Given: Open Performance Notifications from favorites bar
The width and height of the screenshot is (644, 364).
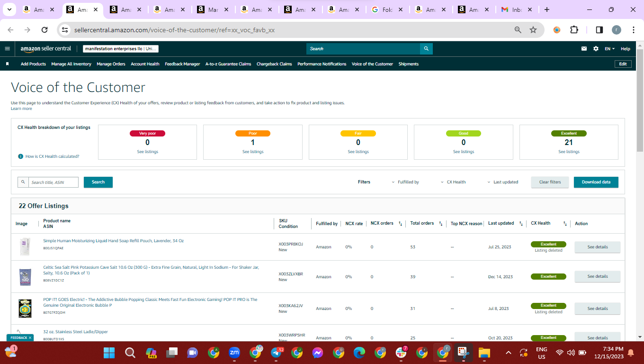Looking at the screenshot, I should (322, 64).
